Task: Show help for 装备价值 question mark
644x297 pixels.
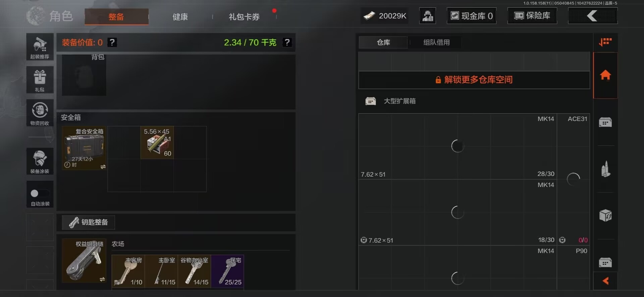Action: [x=112, y=42]
